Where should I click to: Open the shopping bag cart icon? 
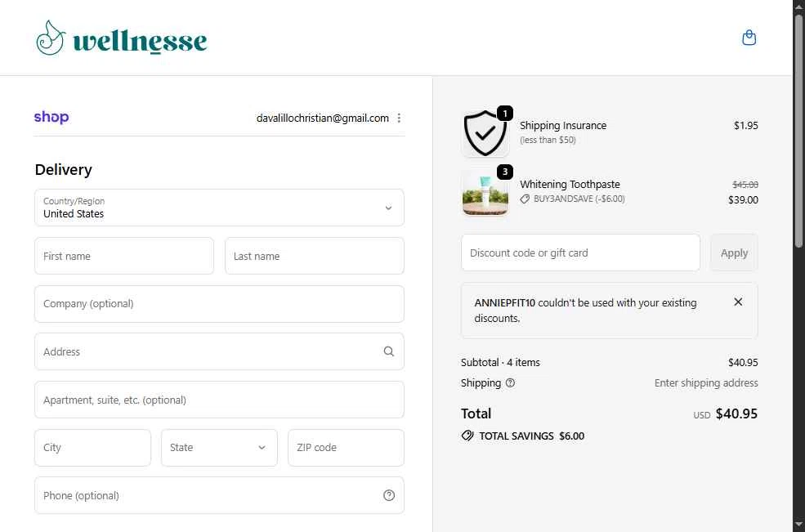click(x=749, y=38)
